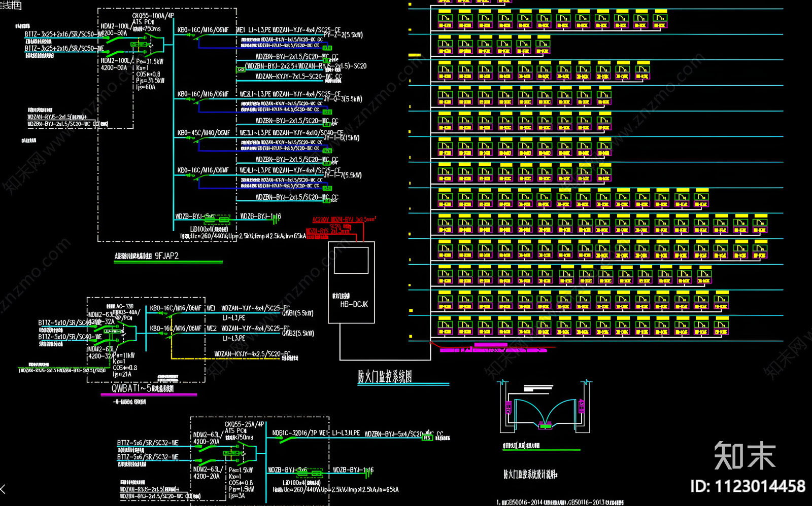Select the CXQ55-100A/4P switch label
This screenshot has width=812, height=506.
153,16
